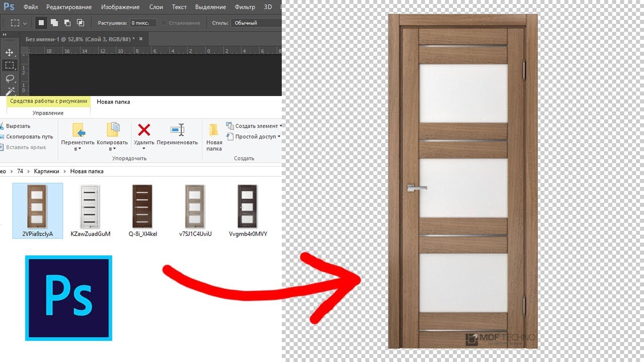Close the Без имени-1 document tab
Viewport: 644px width, 362px height.
(141, 39)
